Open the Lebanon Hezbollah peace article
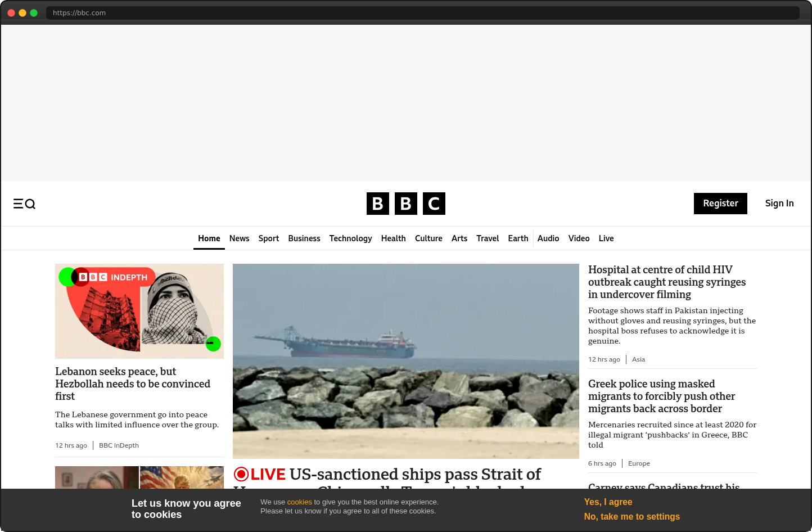The image size is (812, 532). (133, 384)
